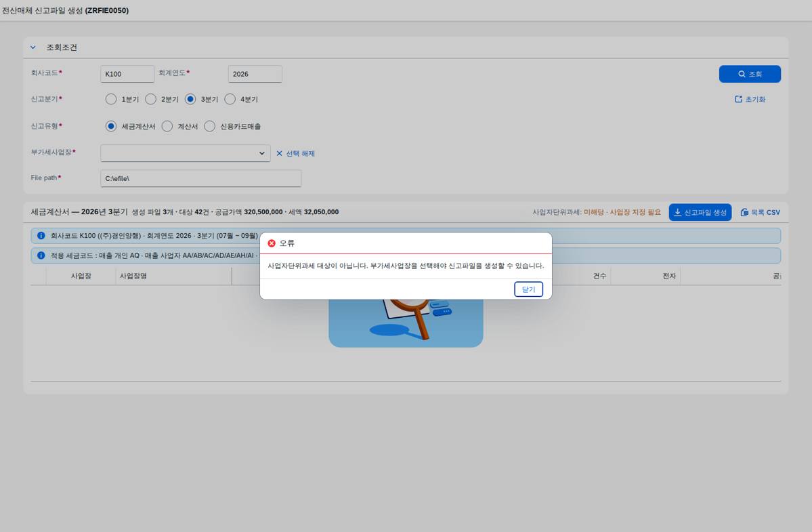
Task: Select the 4분기 radio button
Action: 230,99
